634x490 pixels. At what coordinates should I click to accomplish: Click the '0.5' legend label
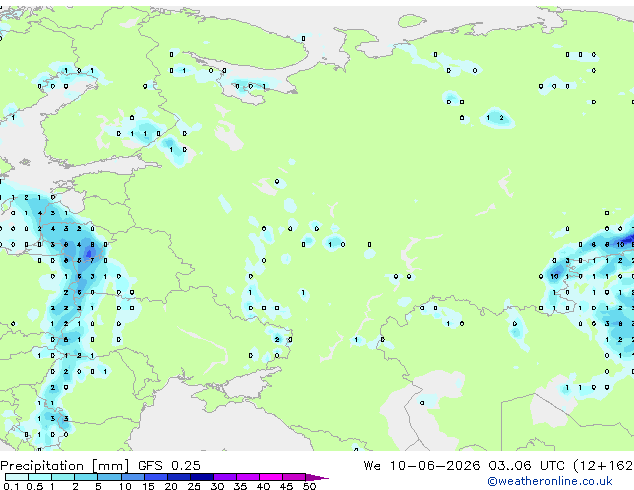[34, 486]
